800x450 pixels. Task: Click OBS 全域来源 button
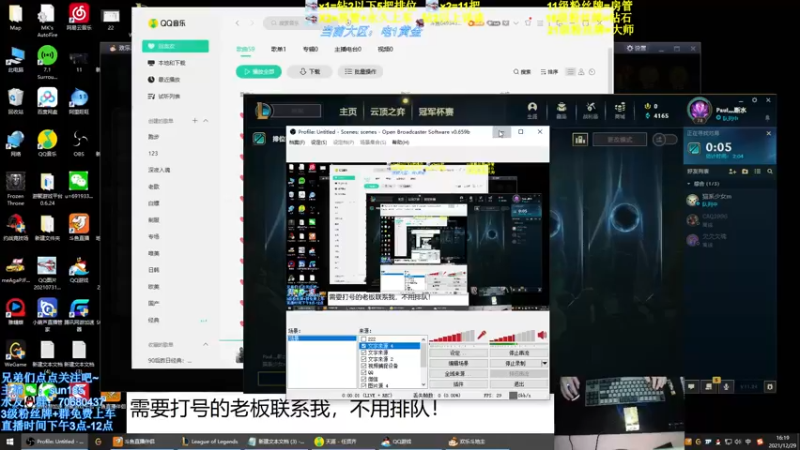[458, 374]
